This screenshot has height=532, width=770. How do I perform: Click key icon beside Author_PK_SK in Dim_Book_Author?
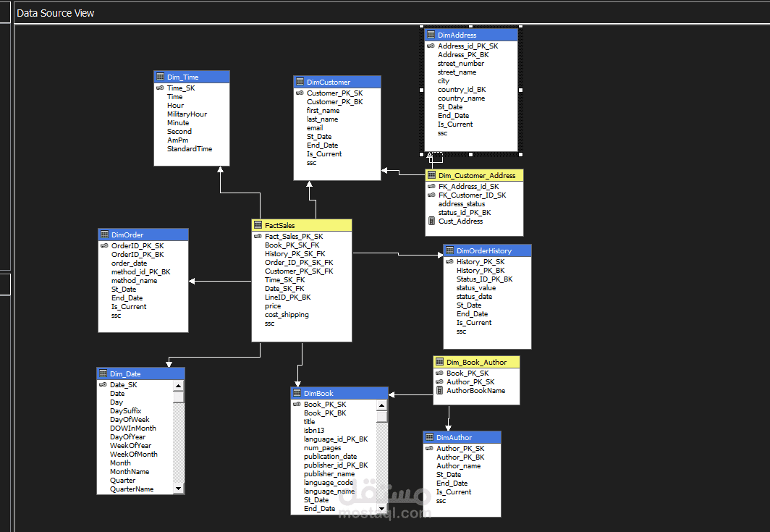439,381
